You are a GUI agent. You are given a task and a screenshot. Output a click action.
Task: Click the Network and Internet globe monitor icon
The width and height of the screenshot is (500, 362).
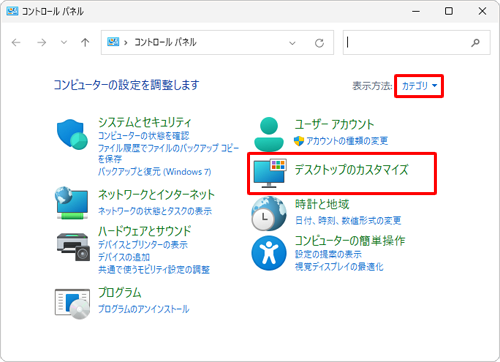coord(72,203)
